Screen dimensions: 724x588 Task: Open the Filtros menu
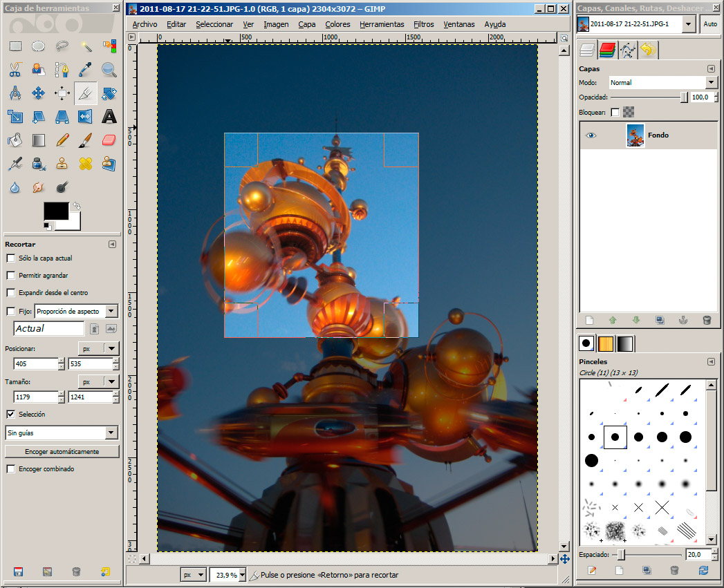pyautogui.click(x=423, y=24)
